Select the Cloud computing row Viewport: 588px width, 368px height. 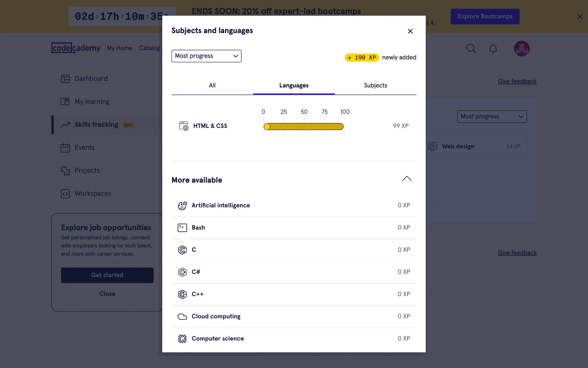coord(293,316)
